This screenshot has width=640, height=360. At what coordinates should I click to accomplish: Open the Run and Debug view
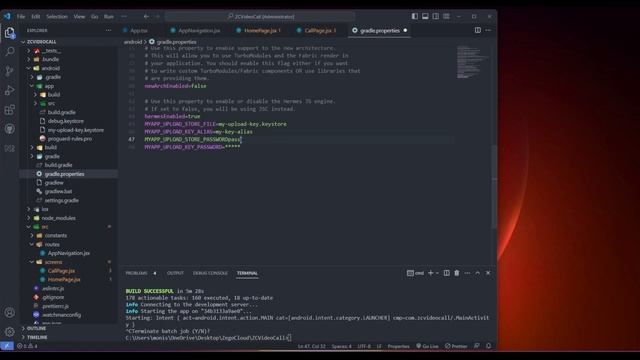click(10, 90)
